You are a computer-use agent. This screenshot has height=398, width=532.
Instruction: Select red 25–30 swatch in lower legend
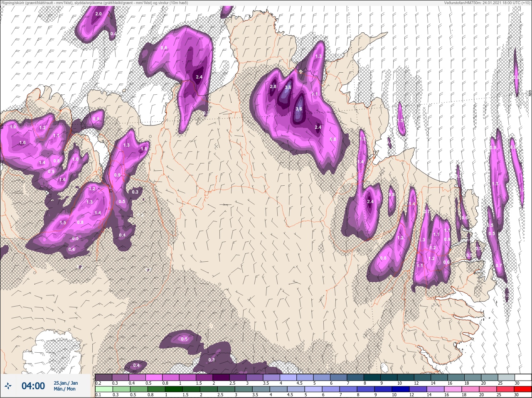click(x=523, y=390)
